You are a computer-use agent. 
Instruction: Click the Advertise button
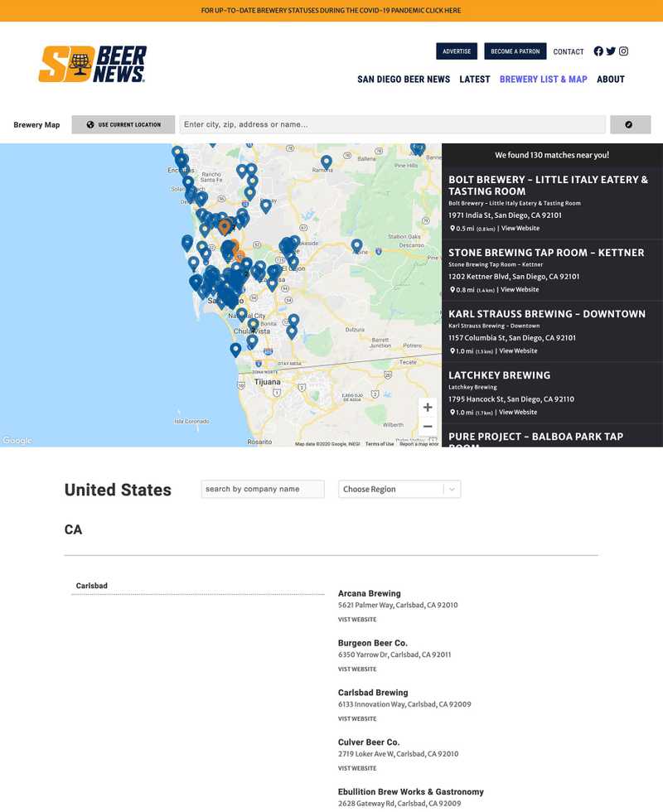coord(457,51)
